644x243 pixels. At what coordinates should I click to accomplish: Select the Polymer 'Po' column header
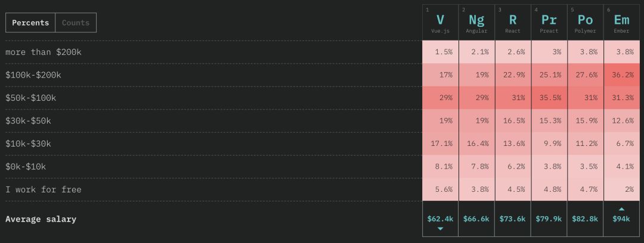tap(585, 21)
